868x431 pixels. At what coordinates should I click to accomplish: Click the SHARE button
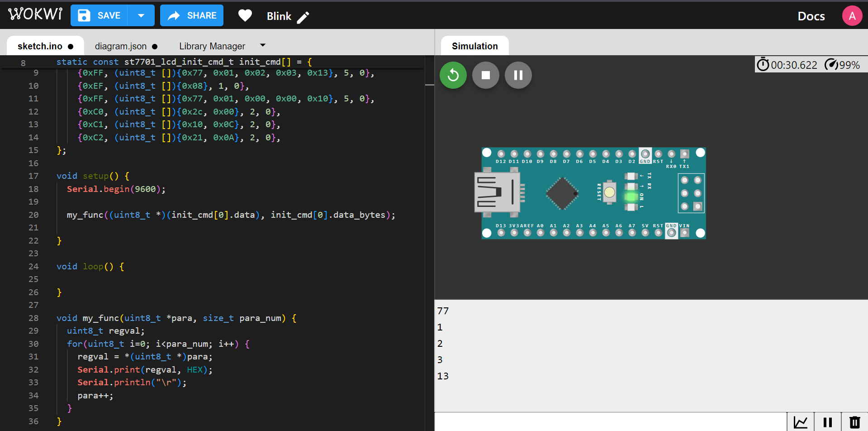coord(192,16)
